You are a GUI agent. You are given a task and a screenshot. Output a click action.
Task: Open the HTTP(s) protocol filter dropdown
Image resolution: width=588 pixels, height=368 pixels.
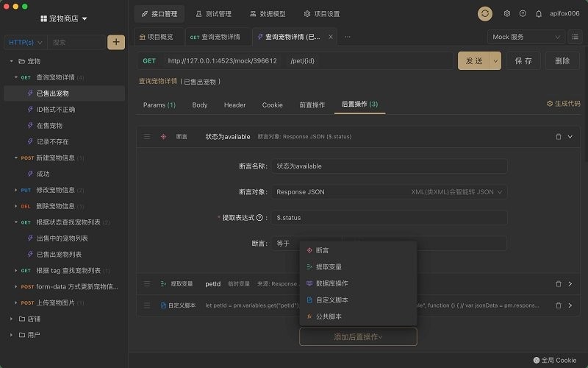pos(26,42)
